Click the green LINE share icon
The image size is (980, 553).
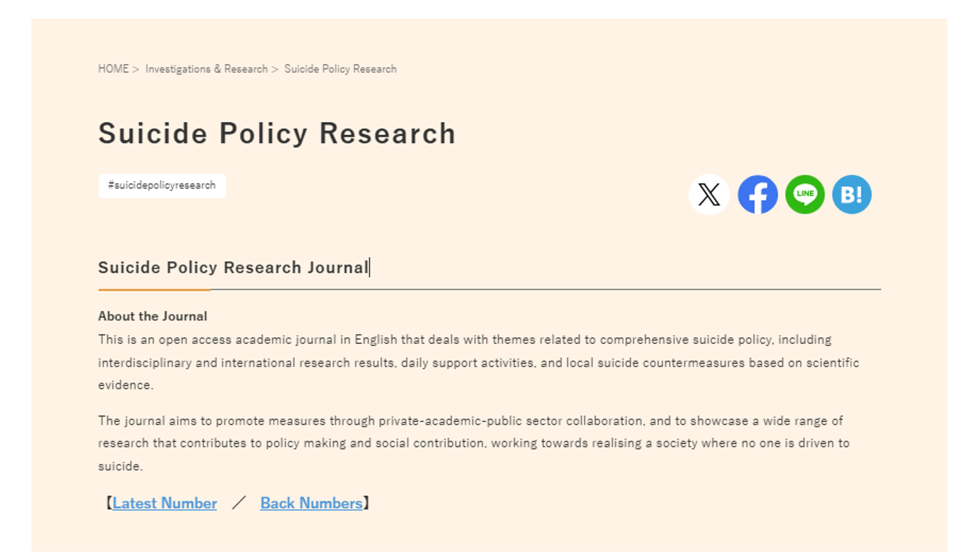(805, 194)
